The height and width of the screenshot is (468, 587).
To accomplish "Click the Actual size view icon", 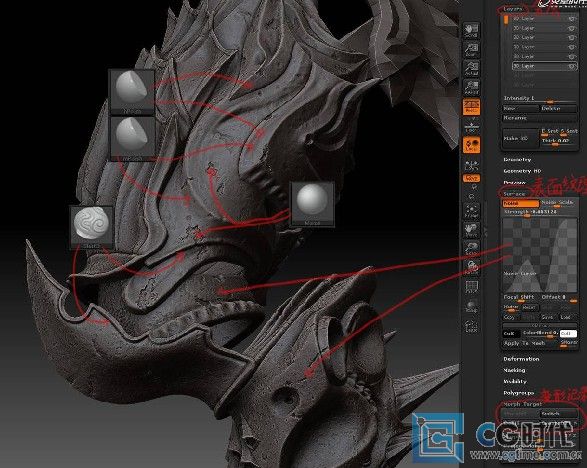I will tap(471, 69).
